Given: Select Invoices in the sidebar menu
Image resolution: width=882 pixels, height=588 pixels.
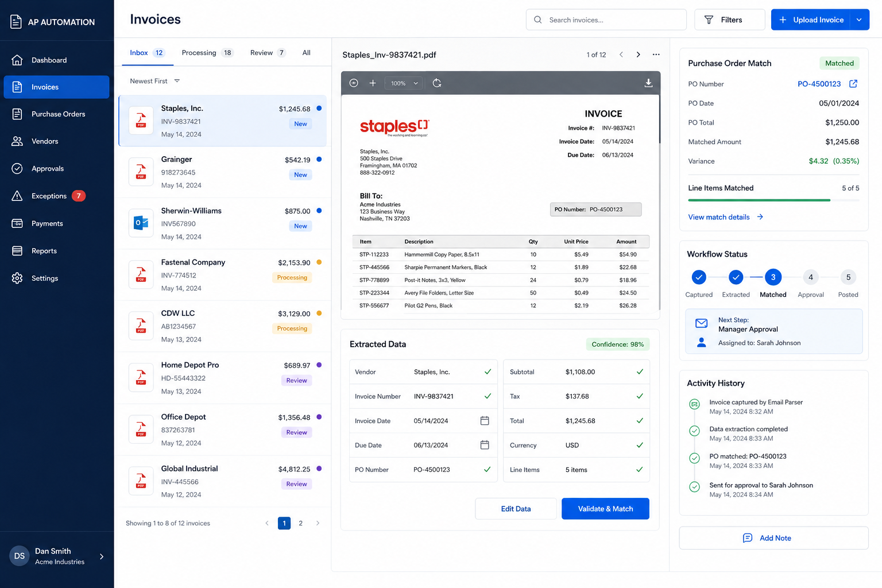Looking at the screenshot, I should point(56,87).
